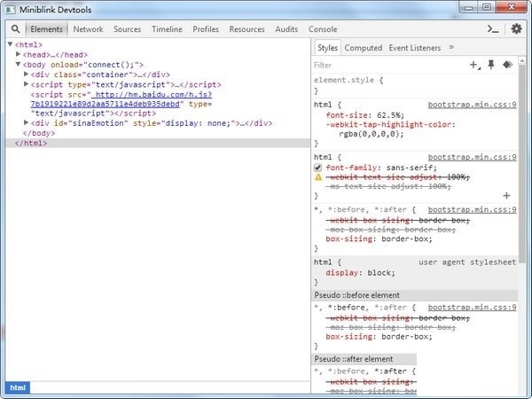The height and width of the screenshot is (399, 532).
Task: Click the magnifier inspect element icon
Action: point(15,29)
